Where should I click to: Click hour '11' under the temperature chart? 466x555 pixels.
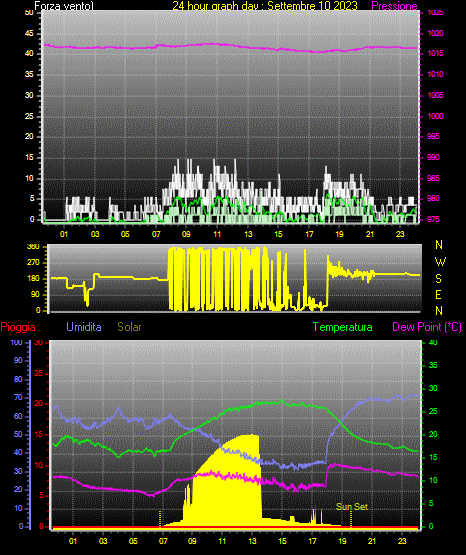point(222,541)
